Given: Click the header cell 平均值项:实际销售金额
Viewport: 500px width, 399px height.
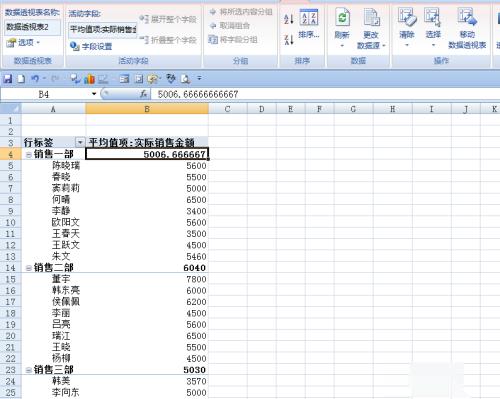Looking at the screenshot, I should [147, 143].
